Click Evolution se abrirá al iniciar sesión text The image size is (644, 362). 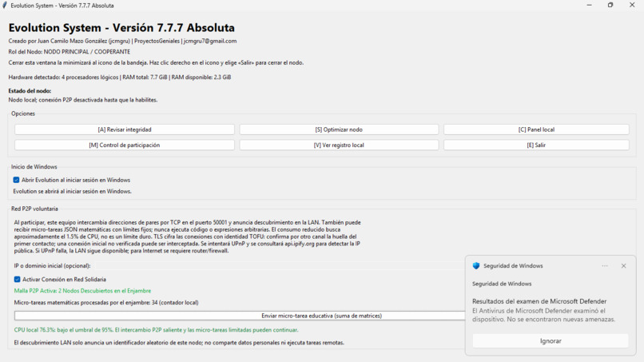pos(72,192)
